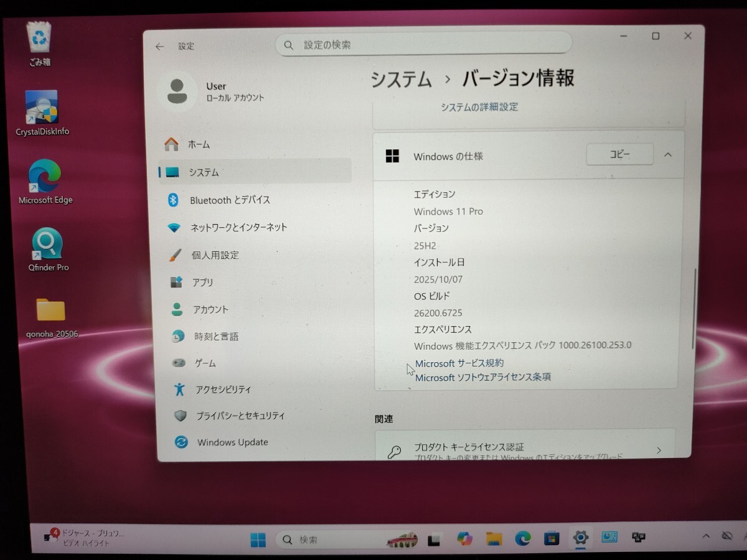Click in the 設定の検索 search box

click(x=423, y=45)
